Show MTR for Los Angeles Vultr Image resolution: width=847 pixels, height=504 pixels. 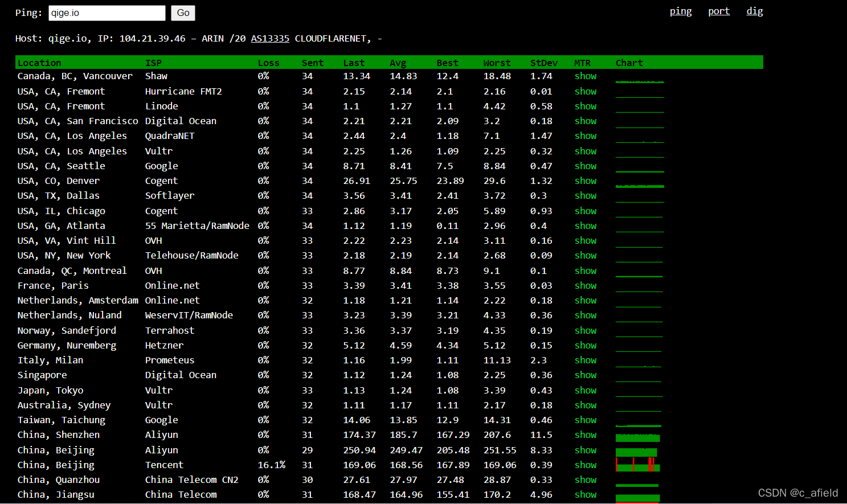586,151
